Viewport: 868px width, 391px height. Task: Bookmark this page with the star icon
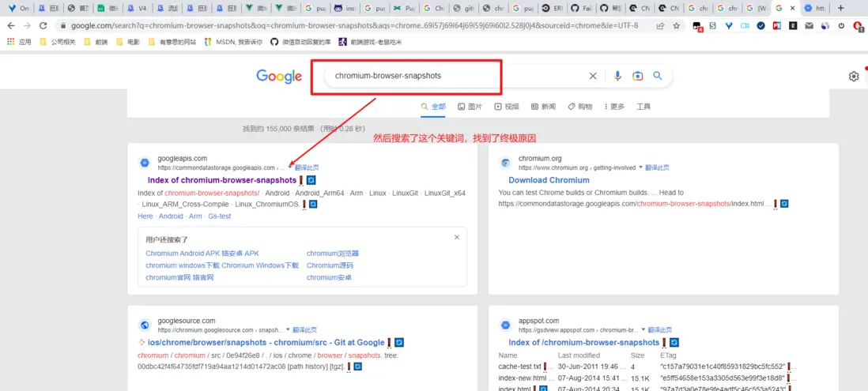pos(677,26)
